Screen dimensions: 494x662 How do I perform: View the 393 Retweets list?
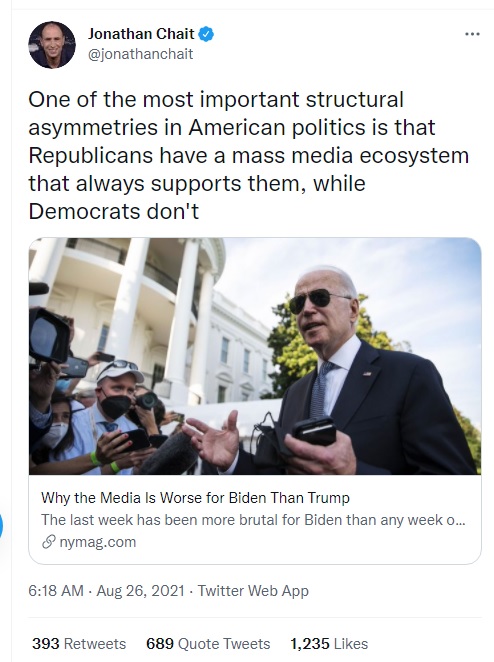click(x=79, y=643)
